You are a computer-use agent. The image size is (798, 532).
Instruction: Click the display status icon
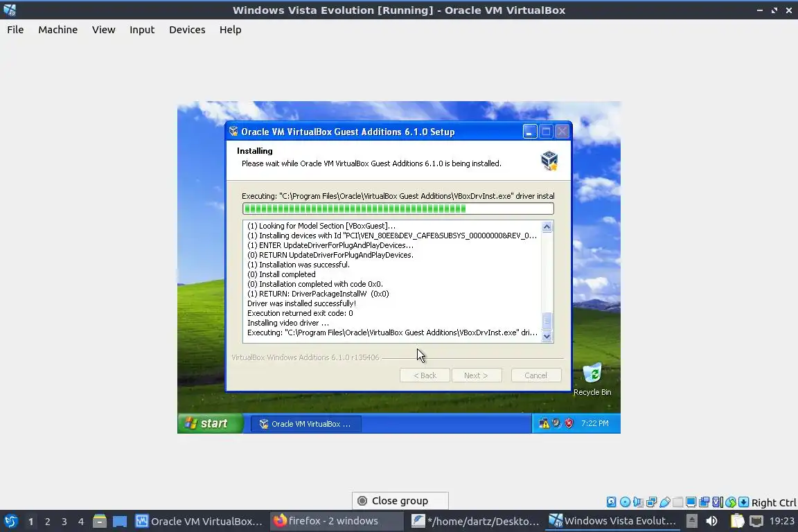tap(691, 502)
